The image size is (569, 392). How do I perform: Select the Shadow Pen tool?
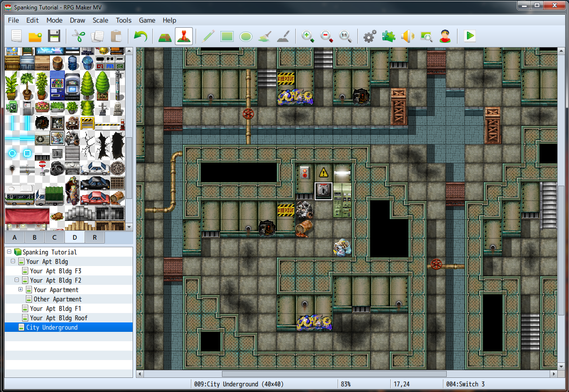pyautogui.click(x=284, y=36)
